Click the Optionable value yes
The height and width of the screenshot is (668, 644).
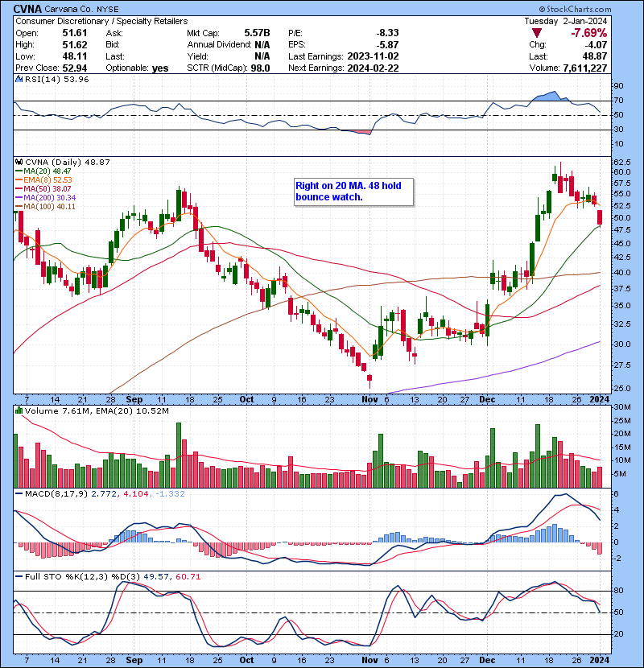click(160, 68)
